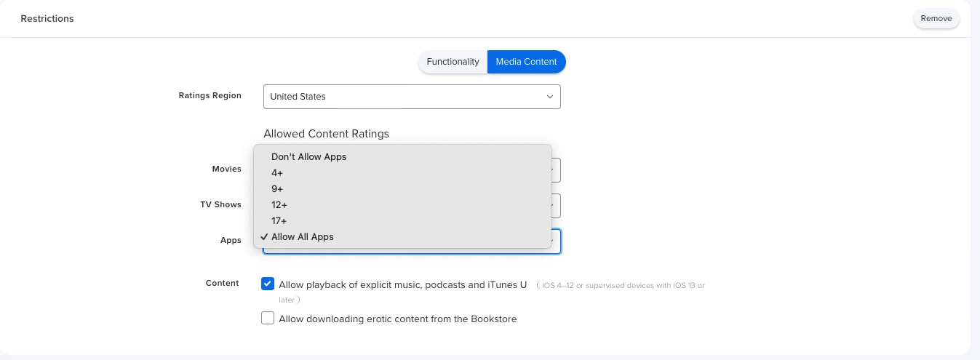Switch to the Functionality tab
Image resolution: width=980 pixels, height=360 pixels.
tap(453, 62)
